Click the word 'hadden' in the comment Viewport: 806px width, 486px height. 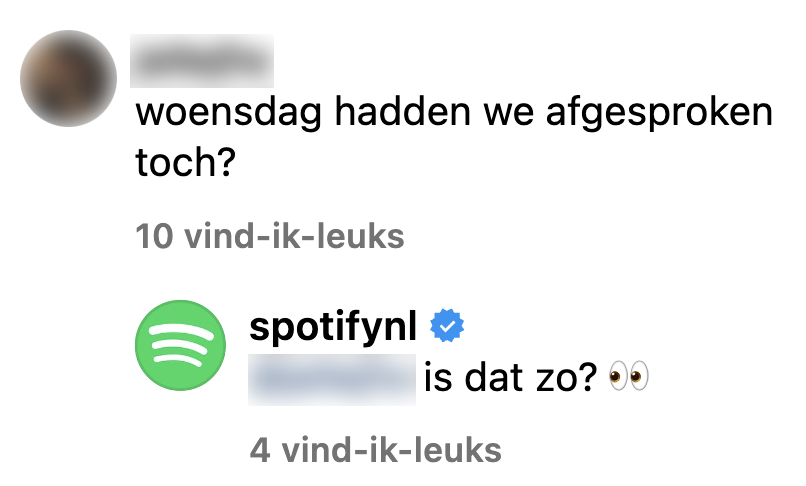pyautogui.click(x=402, y=111)
